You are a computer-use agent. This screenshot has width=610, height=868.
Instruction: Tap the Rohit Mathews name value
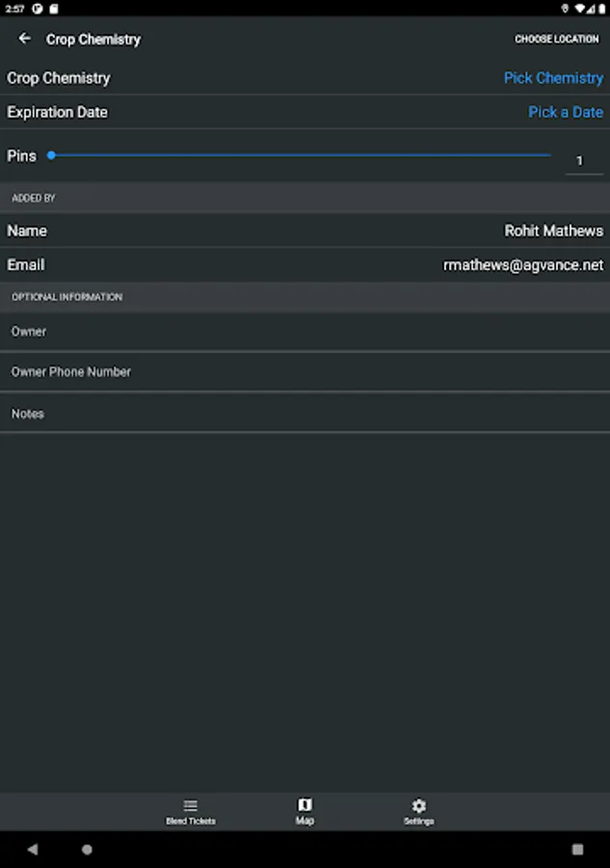pos(553,231)
